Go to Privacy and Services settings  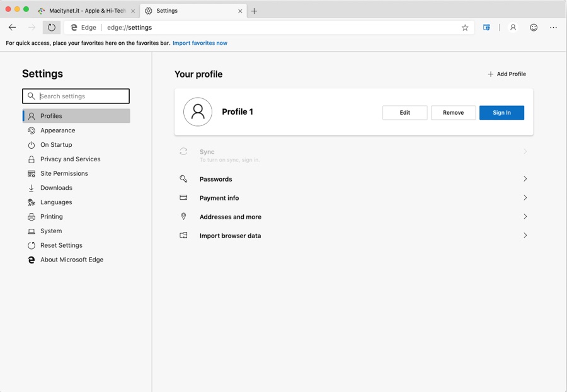pos(70,159)
